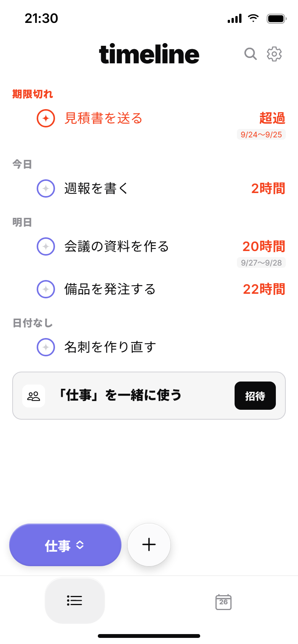The height and width of the screenshot is (644, 298).
Task: Mark 会議の資料を作る as done
Action: click(46, 246)
